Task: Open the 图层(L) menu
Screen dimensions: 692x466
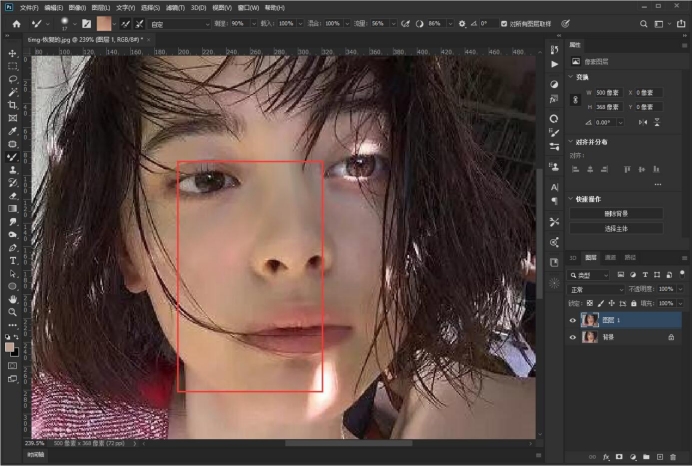Action: pos(101,8)
